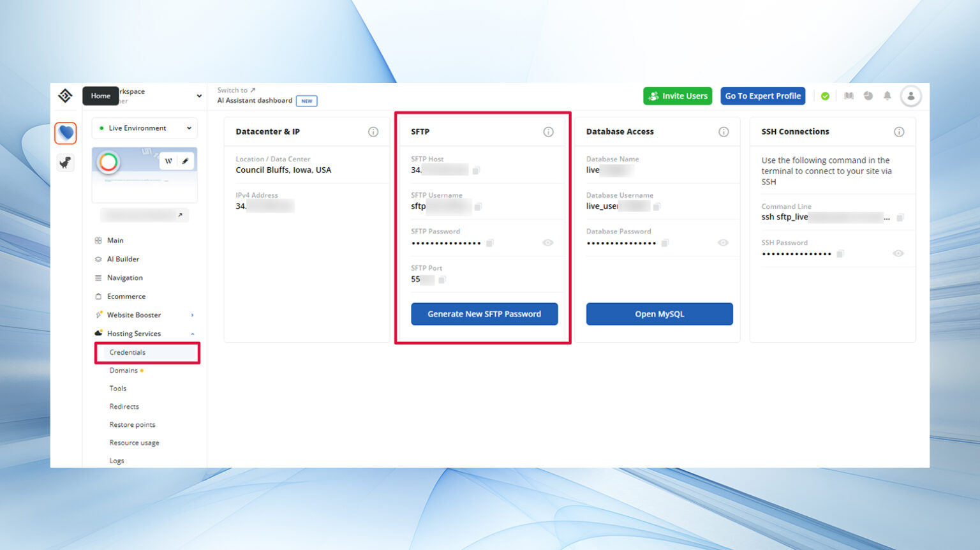Open the SFTP panel info icon

(x=548, y=132)
